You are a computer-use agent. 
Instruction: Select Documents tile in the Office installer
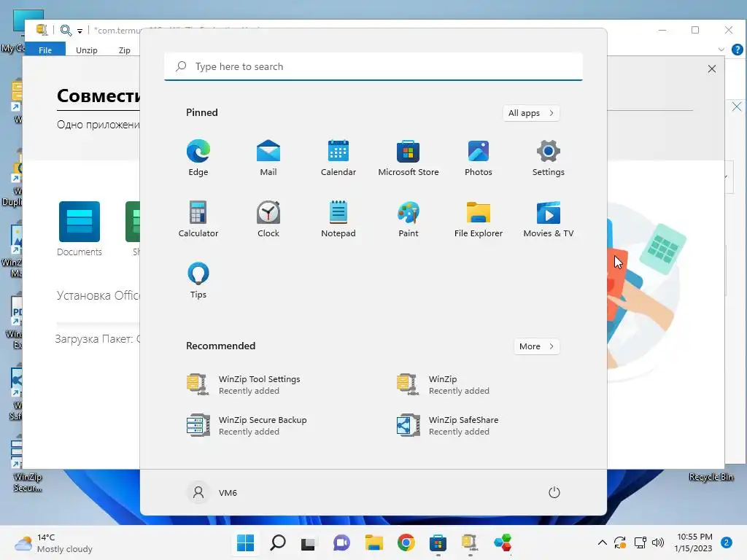pos(79,230)
